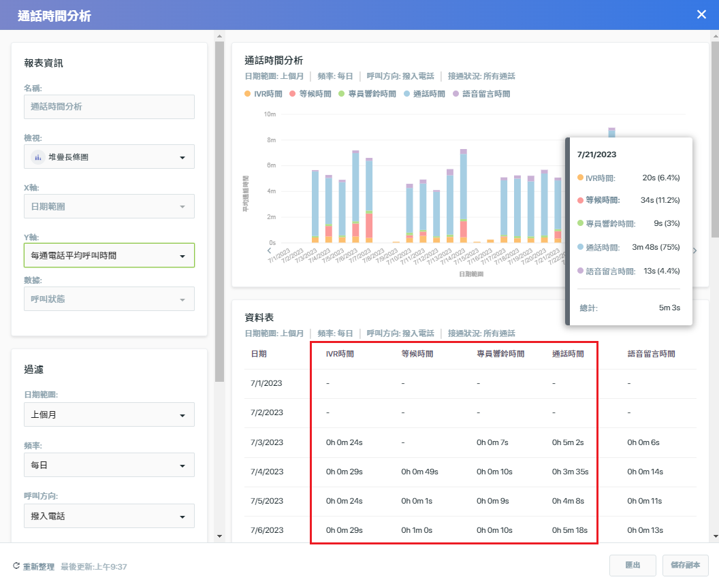Click the 專員響鈴時間 column header
The width and height of the screenshot is (719, 588).
pyautogui.click(x=500, y=354)
